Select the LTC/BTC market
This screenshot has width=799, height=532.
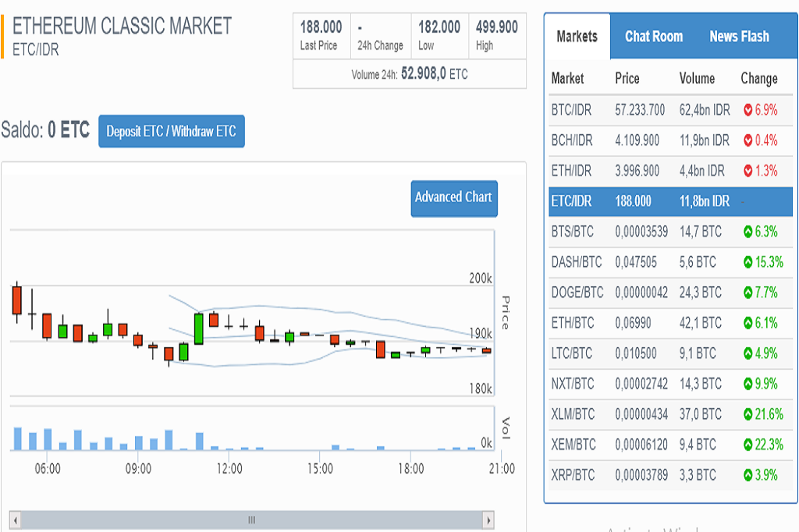[x=670, y=353]
